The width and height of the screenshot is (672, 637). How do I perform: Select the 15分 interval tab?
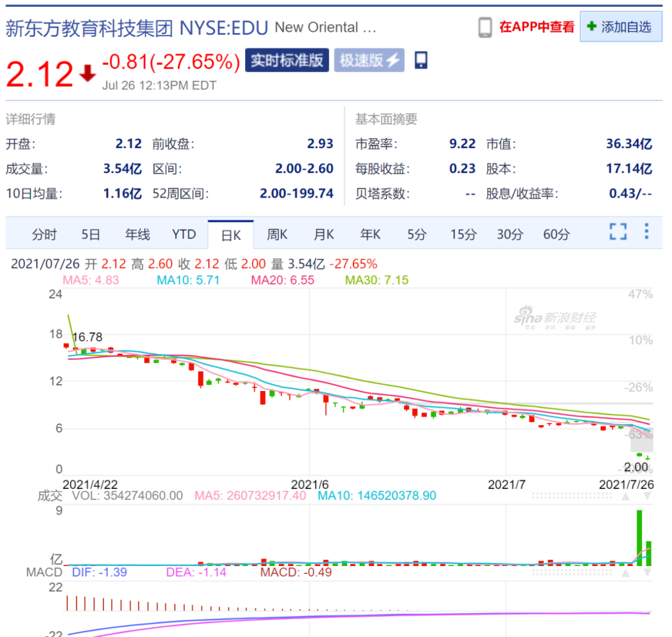click(x=464, y=235)
